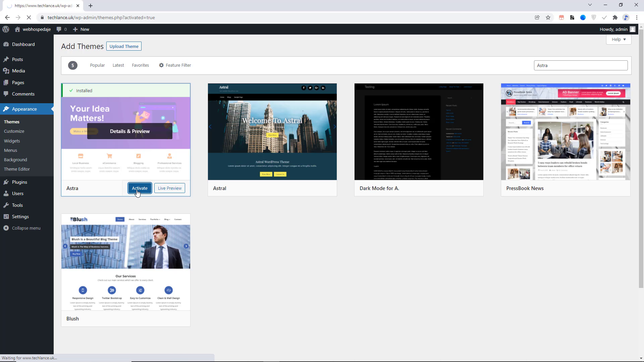Open the WordPress logo menu
The width and height of the screenshot is (644, 362).
6,29
